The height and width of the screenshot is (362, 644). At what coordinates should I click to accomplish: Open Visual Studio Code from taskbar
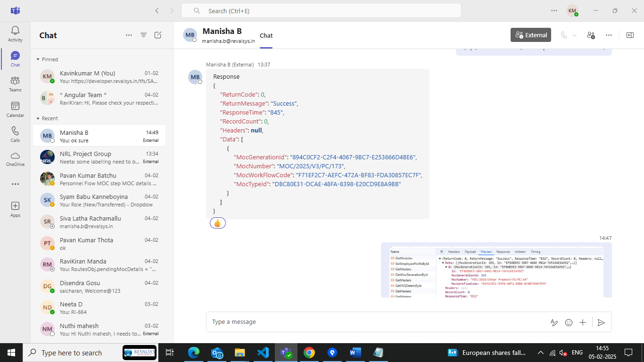[263, 353]
